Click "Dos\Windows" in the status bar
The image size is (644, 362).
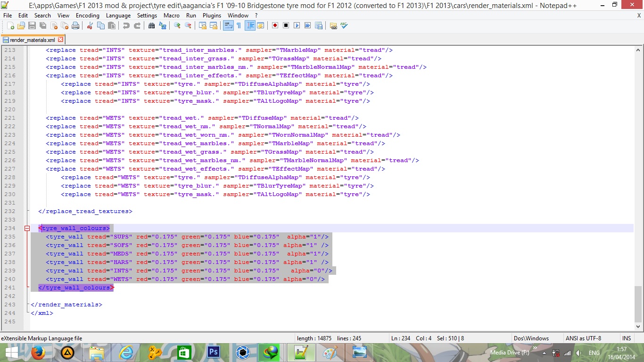tap(531, 338)
